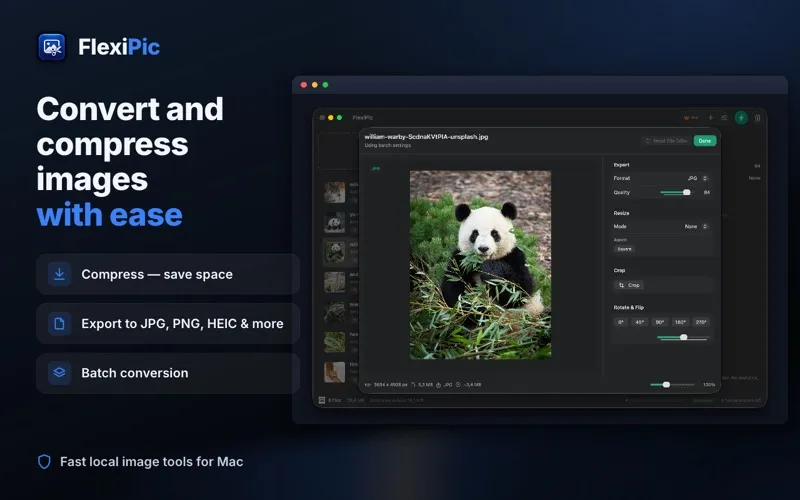Select the fifth thumbnail in file list
The height and width of the screenshot is (500, 800).
[x=335, y=312]
